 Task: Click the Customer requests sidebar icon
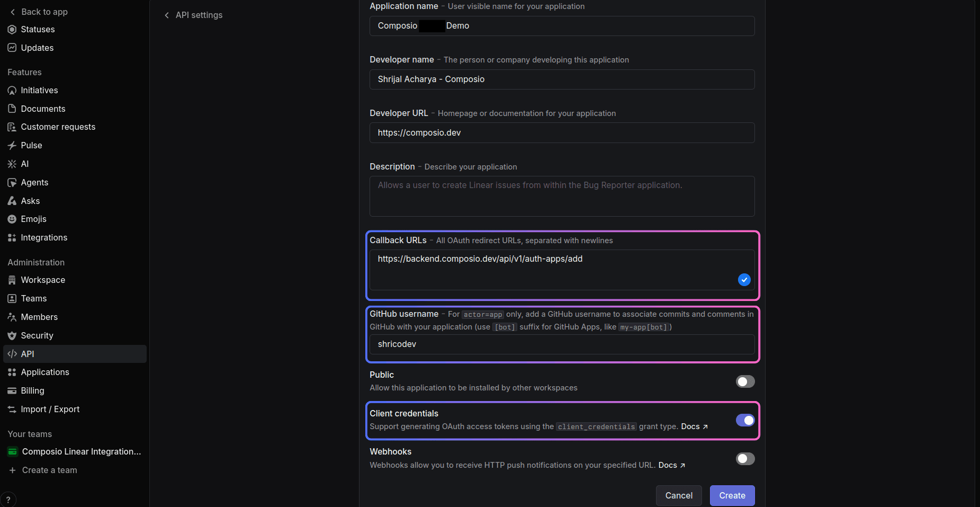coord(12,127)
